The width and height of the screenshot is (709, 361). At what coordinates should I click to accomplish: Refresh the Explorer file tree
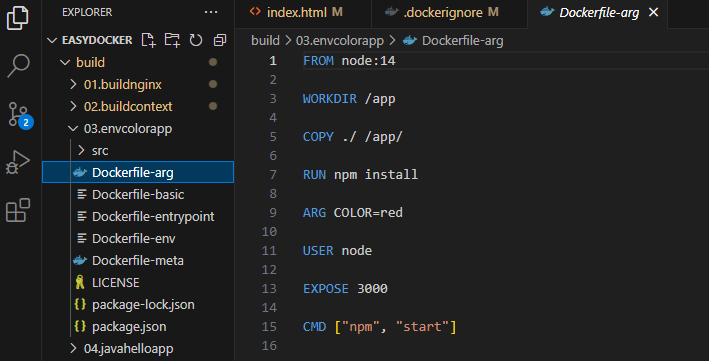[196, 40]
